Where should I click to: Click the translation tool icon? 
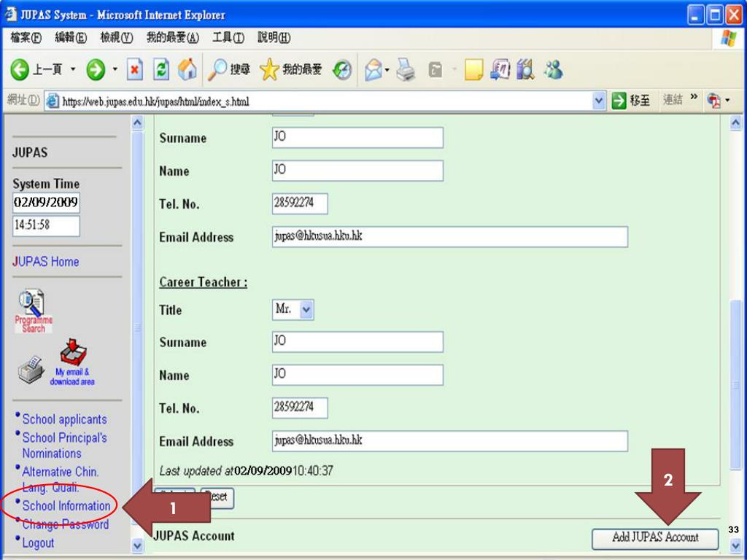[x=500, y=69]
